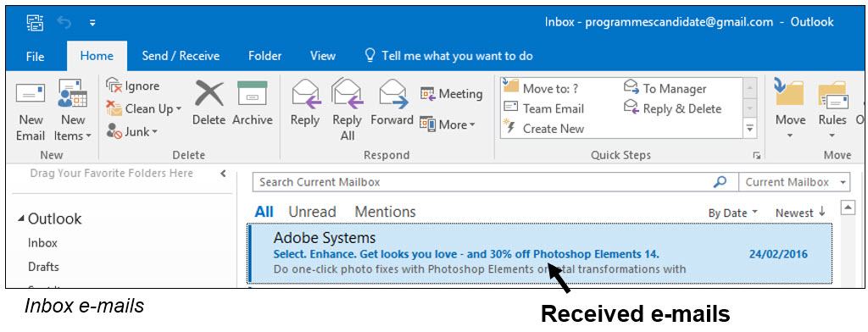Open the View tab
The width and height of the screenshot is (868, 332).
click(x=323, y=56)
